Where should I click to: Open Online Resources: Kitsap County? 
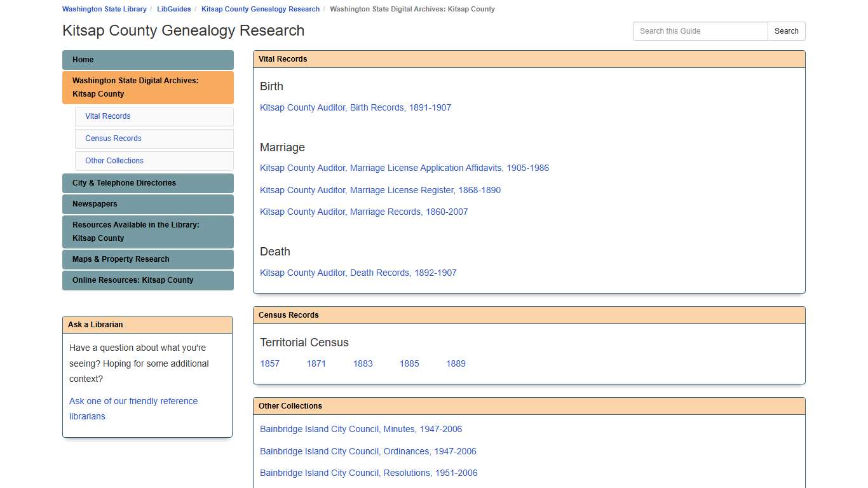[133, 280]
